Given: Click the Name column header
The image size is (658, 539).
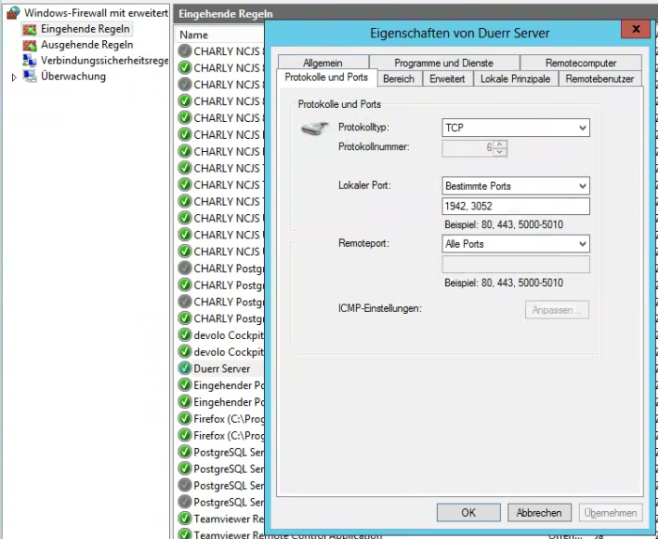Looking at the screenshot, I should (x=194, y=35).
